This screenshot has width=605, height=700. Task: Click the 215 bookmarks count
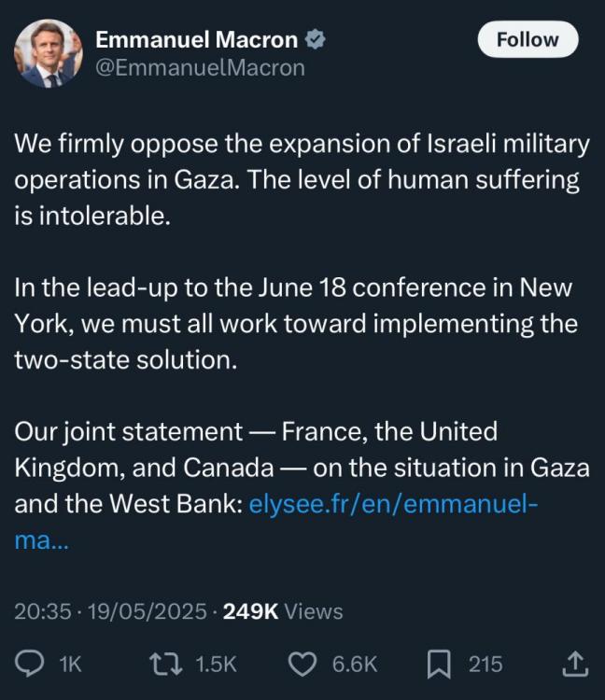pyautogui.click(x=485, y=665)
